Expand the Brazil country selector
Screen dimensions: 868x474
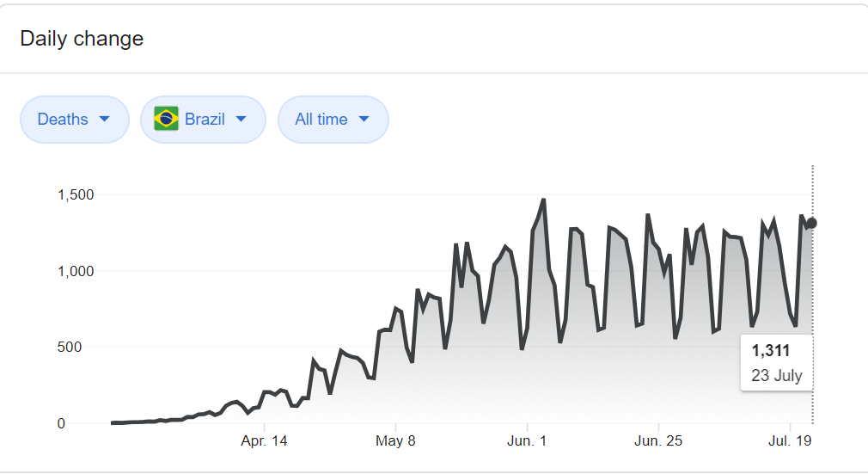click(204, 120)
